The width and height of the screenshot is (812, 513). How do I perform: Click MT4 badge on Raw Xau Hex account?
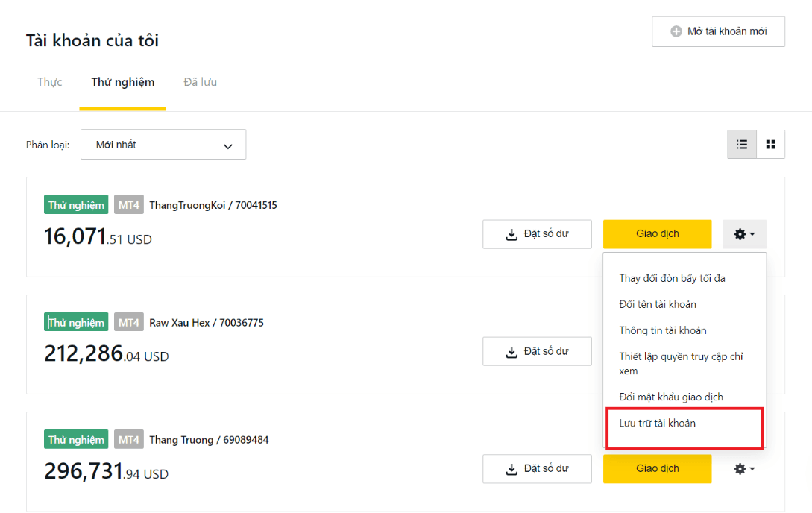[129, 323]
